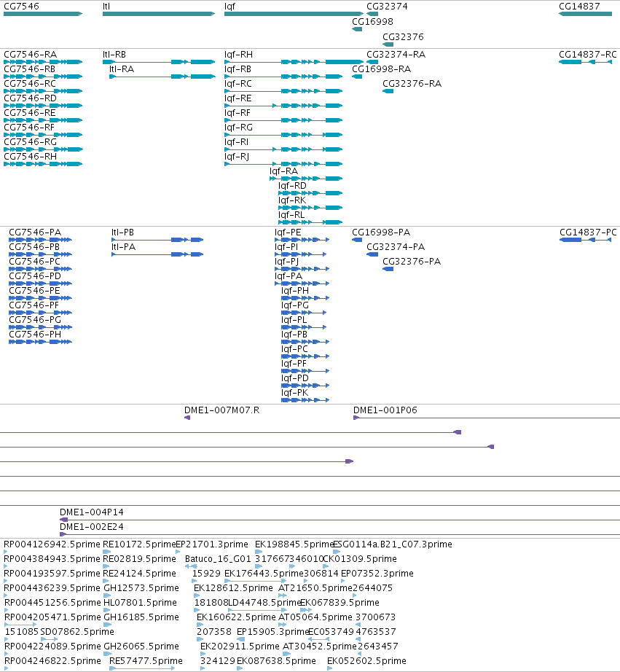Click the CG32376 gene label
Screen dimensions: 620x672
tap(403, 37)
